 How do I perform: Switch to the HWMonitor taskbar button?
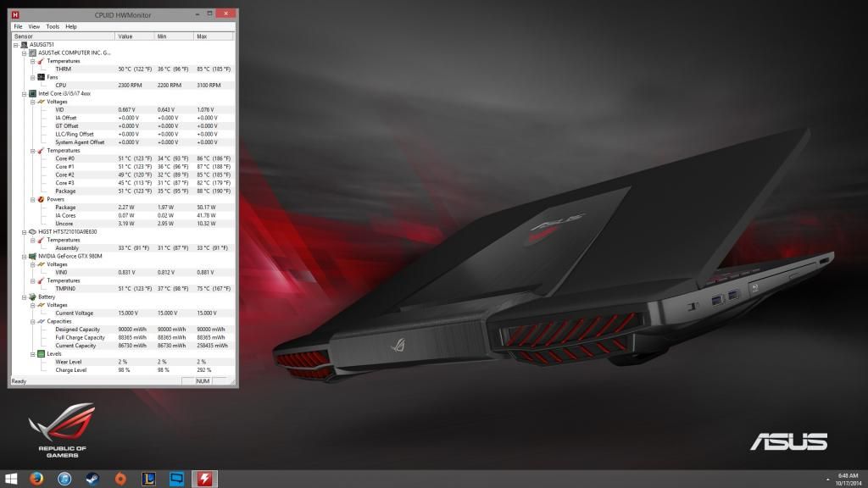[204, 479]
